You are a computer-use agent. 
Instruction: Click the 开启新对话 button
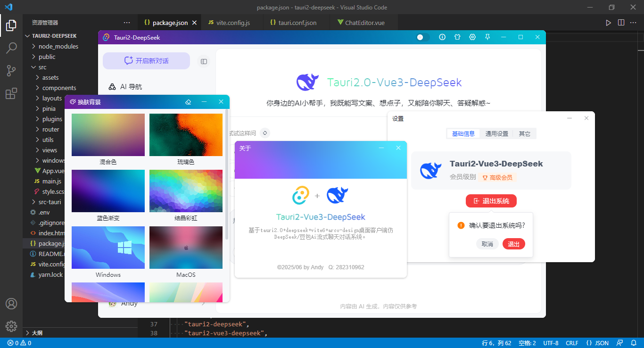coord(146,61)
